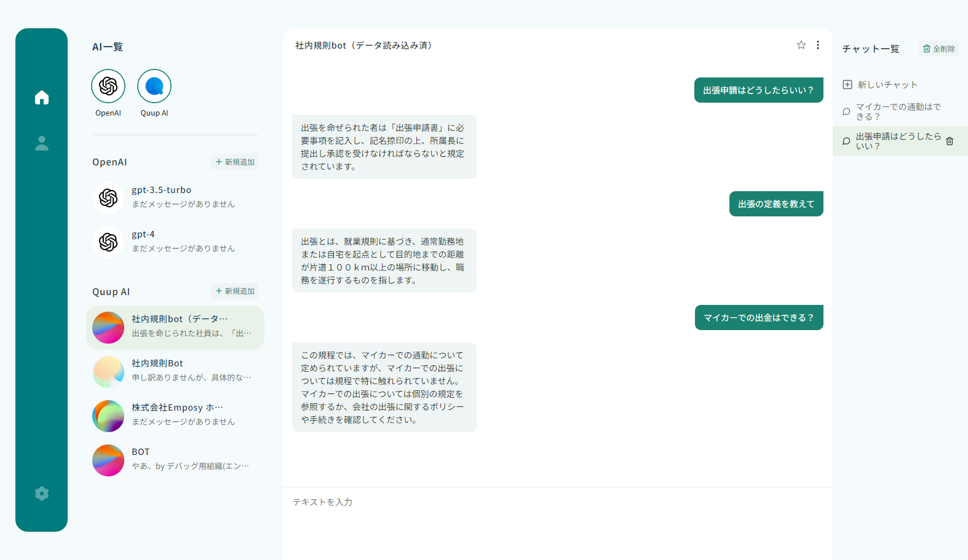
Task: Open the 株式会社Emposy bot avatar
Action: click(108, 416)
